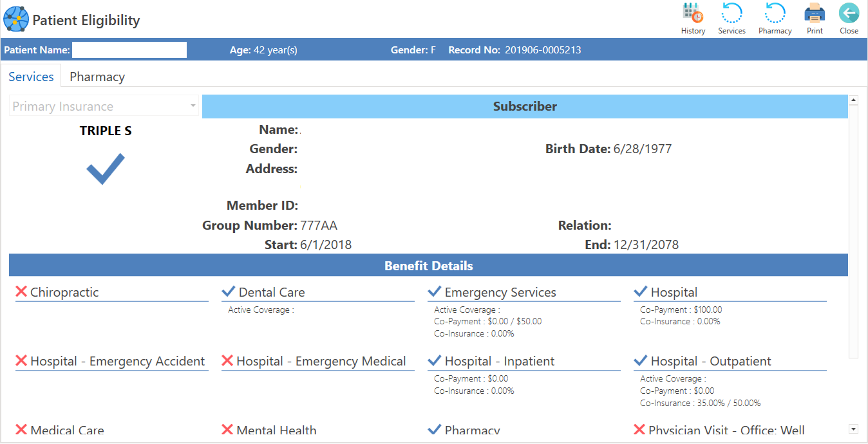This screenshot has width=868, height=444.
Task: Click the red X beside Medical Care
Action: pyautogui.click(x=21, y=429)
